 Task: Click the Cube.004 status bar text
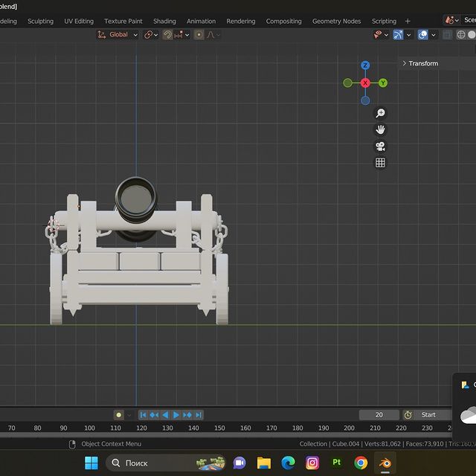(x=345, y=444)
